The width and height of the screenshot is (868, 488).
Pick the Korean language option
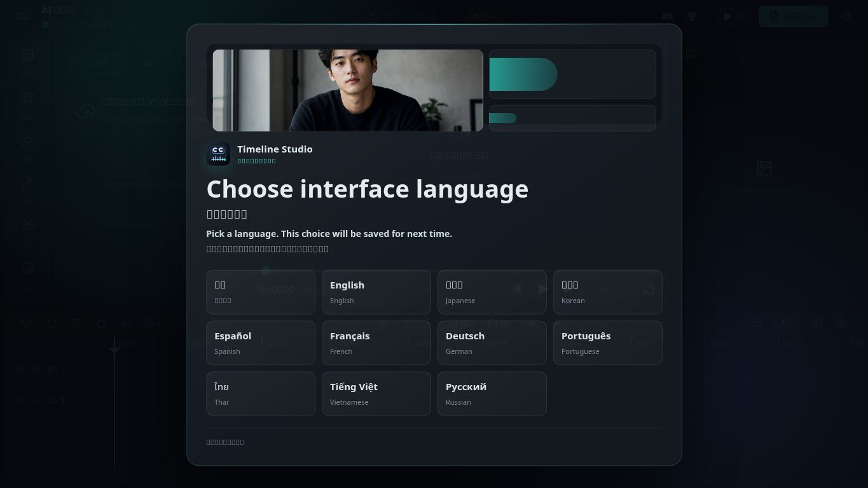click(x=608, y=292)
